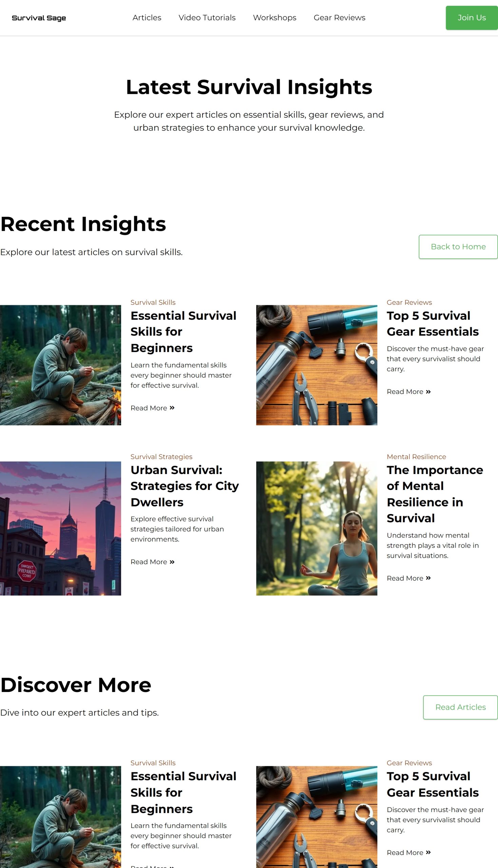
Task: Click the Survival Sage logo
Action: click(x=39, y=18)
